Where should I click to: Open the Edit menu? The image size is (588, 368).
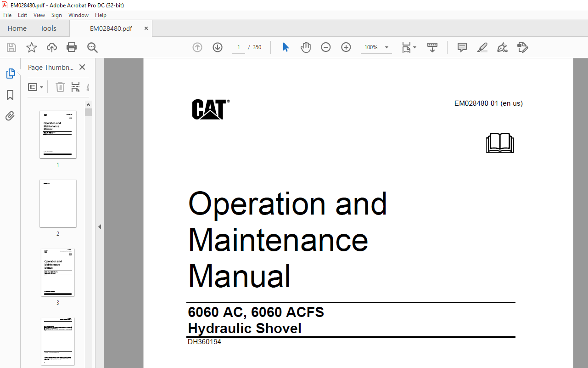point(22,15)
